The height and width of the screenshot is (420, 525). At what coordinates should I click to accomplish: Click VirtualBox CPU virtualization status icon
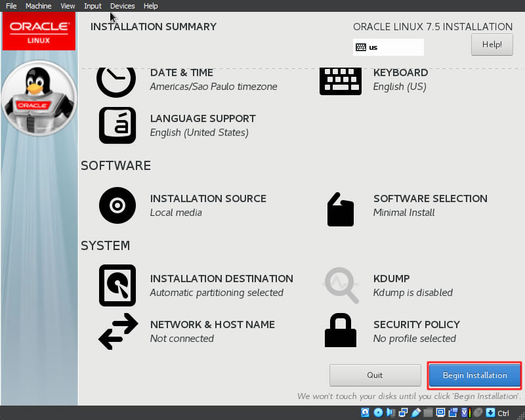click(466, 413)
